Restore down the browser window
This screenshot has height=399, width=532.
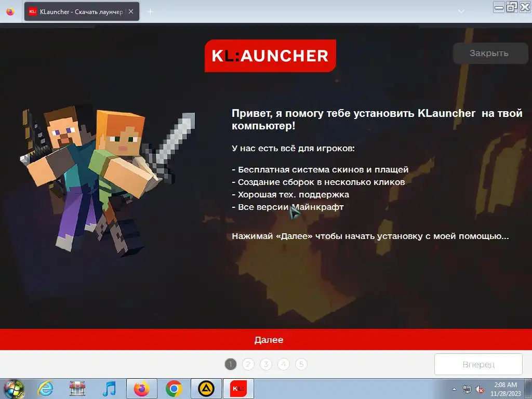[x=512, y=7]
